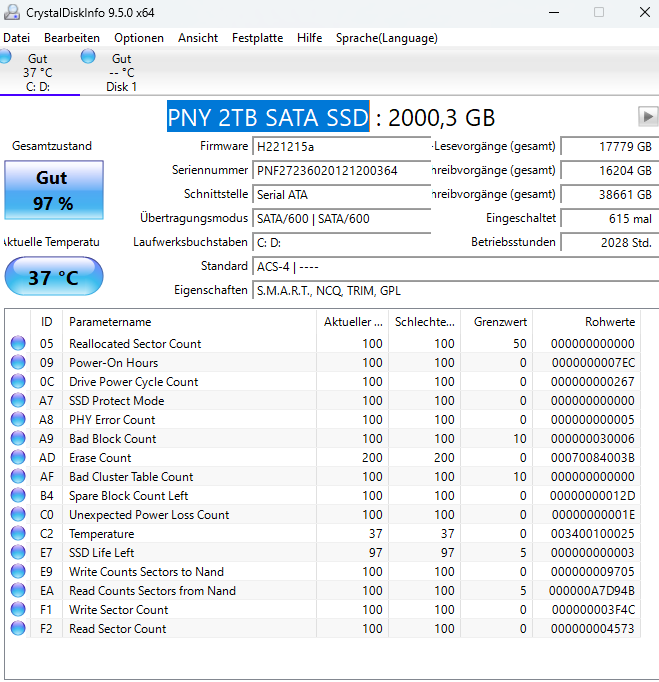Click status orb of Write Sector Count
This screenshot has width=659, height=682.
tap(18, 609)
